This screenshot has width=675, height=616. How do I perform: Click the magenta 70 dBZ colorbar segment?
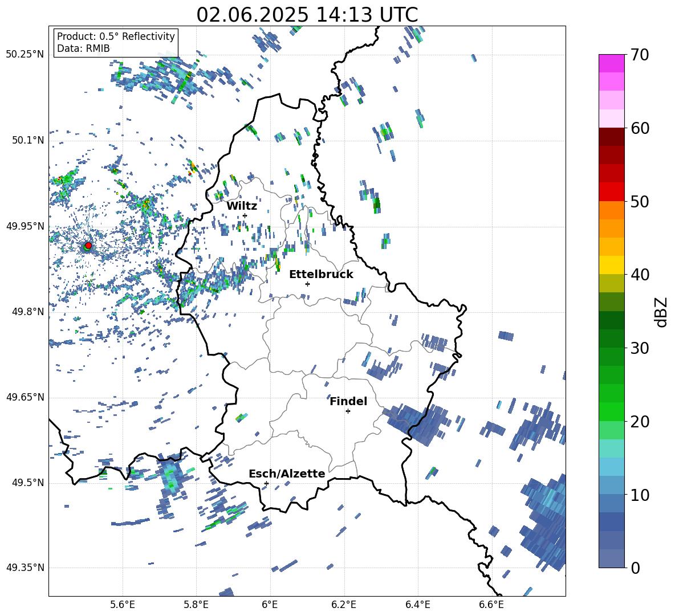tap(611, 63)
